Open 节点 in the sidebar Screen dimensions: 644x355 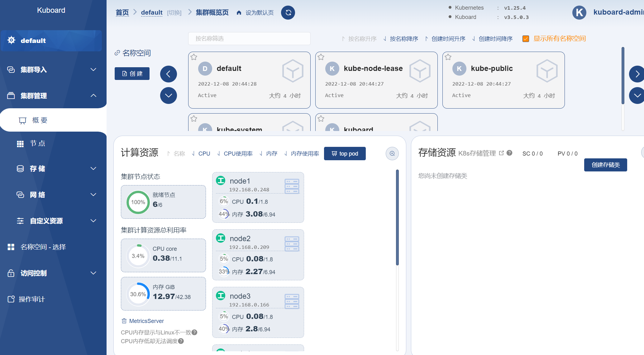37,143
